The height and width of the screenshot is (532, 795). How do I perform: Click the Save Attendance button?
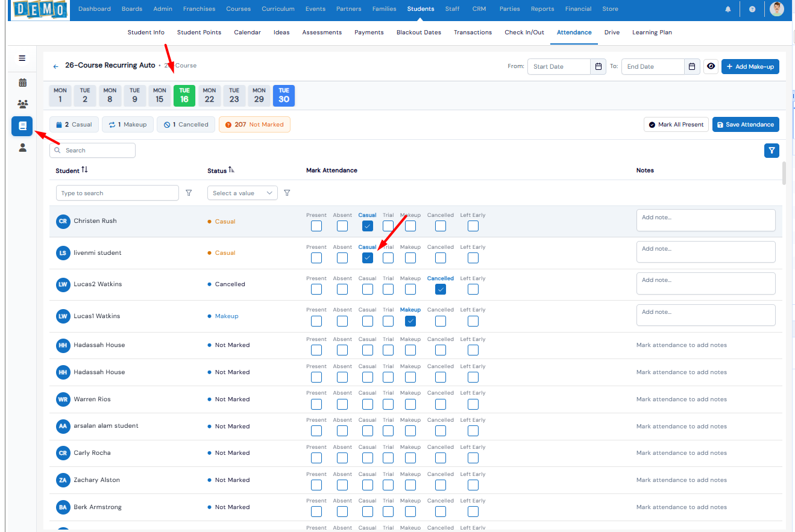coord(746,125)
